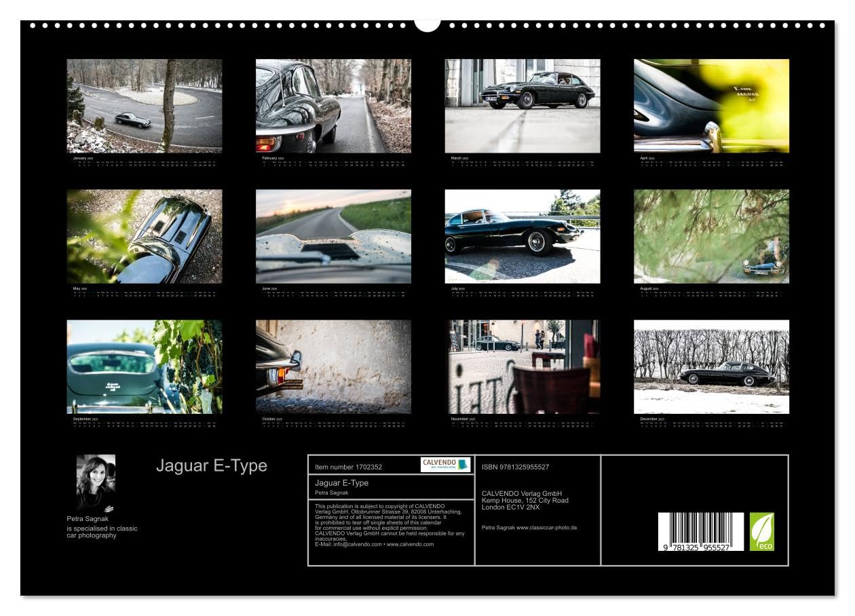Image resolution: width=855 pixels, height=616 pixels.
Task: Click the CALVENDO logo badge
Action: click(x=445, y=465)
